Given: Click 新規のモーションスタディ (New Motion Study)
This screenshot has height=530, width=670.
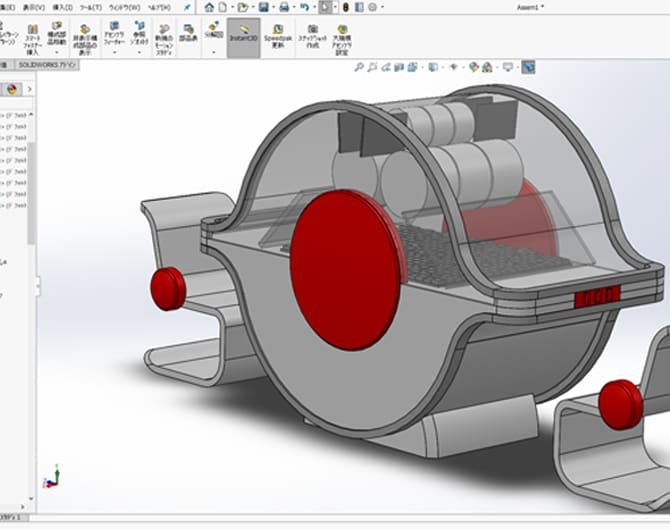Looking at the screenshot, I should pos(164,40).
